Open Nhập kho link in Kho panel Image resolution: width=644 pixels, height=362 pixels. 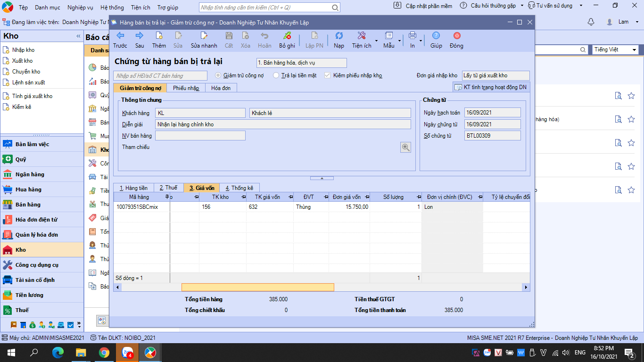tap(23, 50)
